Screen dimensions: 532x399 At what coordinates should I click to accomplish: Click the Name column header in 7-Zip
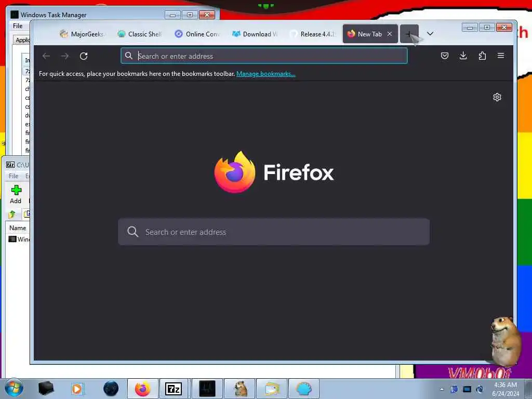(x=18, y=228)
